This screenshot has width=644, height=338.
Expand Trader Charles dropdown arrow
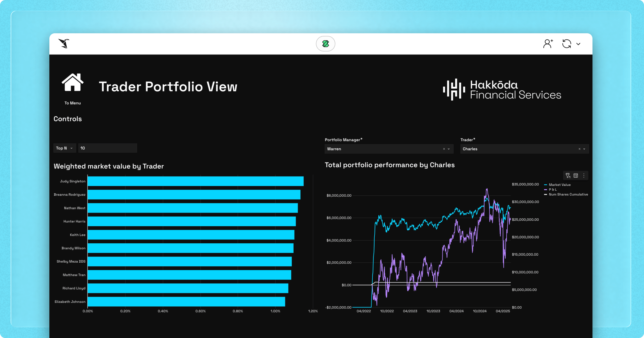584,149
